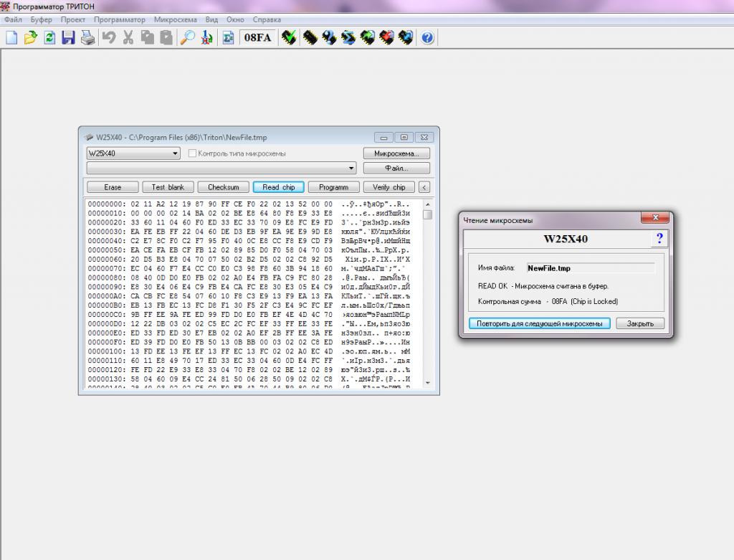Click the hex dump vertical scrollbar

click(427, 294)
